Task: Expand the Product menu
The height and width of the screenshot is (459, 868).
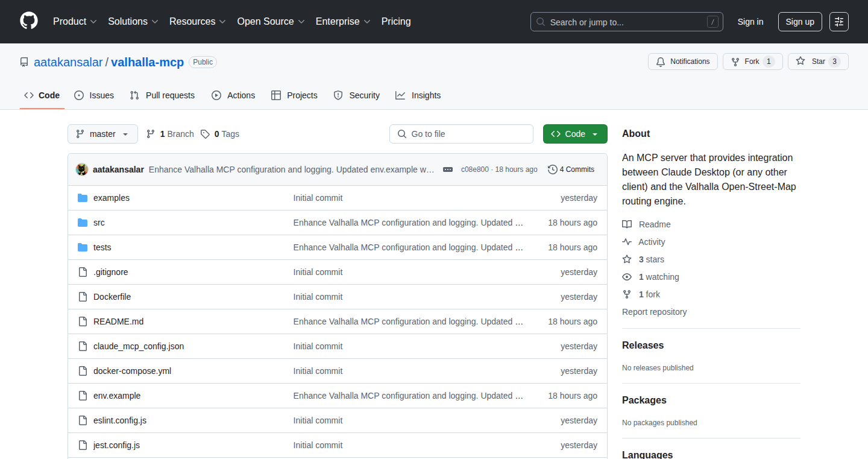Action: (75, 21)
